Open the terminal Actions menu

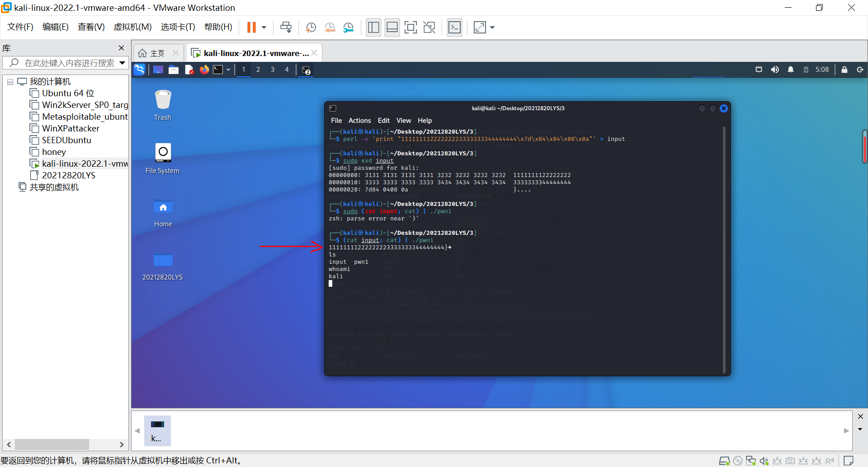pyautogui.click(x=359, y=121)
